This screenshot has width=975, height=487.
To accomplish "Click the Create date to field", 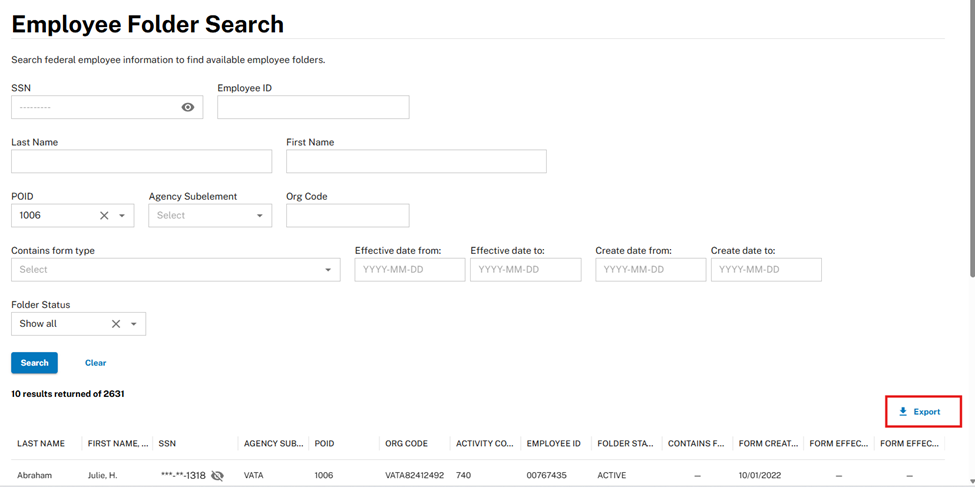I will [766, 269].
